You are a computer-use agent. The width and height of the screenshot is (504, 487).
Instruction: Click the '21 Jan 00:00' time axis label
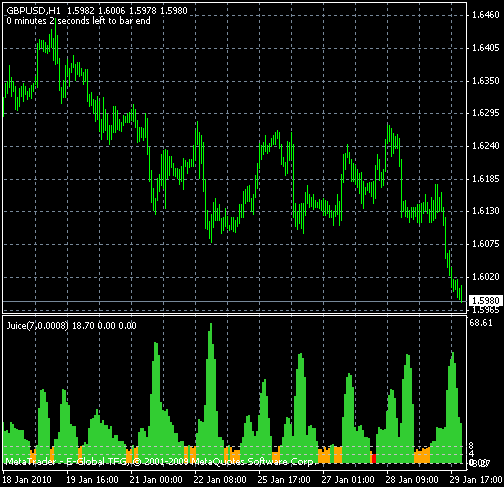point(156,480)
